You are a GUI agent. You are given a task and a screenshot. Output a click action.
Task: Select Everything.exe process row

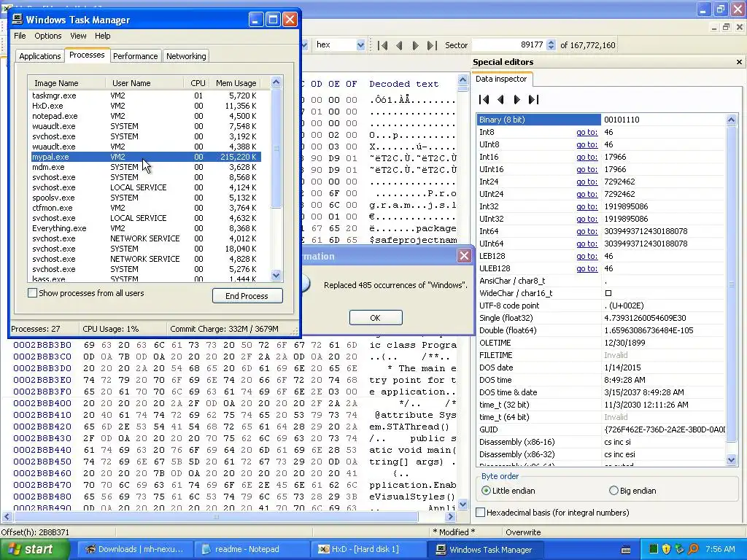[x=144, y=228]
